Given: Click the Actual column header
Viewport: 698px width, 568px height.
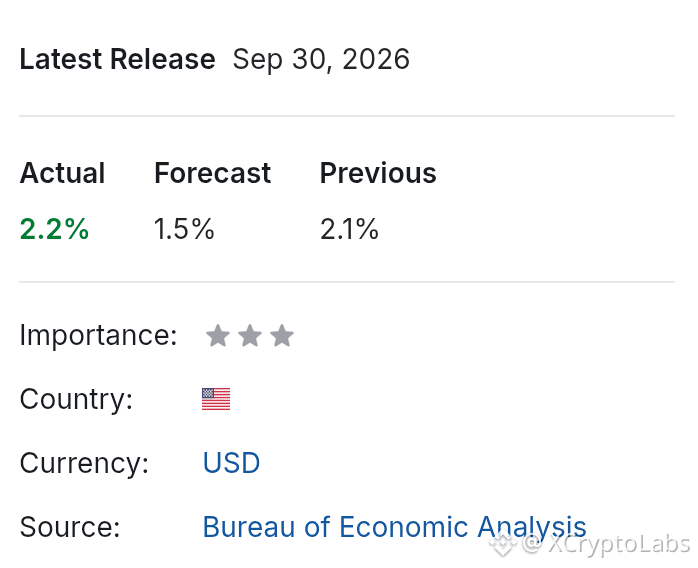Looking at the screenshot, I should 62,173.
